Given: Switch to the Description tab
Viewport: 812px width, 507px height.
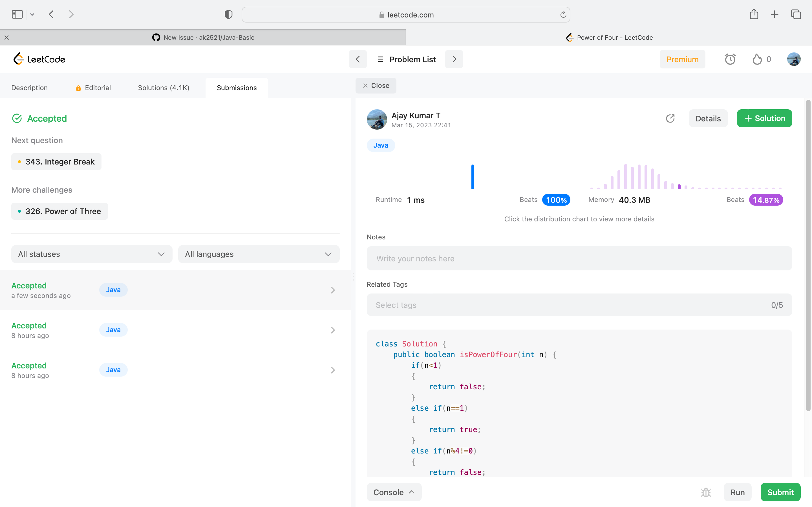Looking at the screenshot, I should 30,88.
